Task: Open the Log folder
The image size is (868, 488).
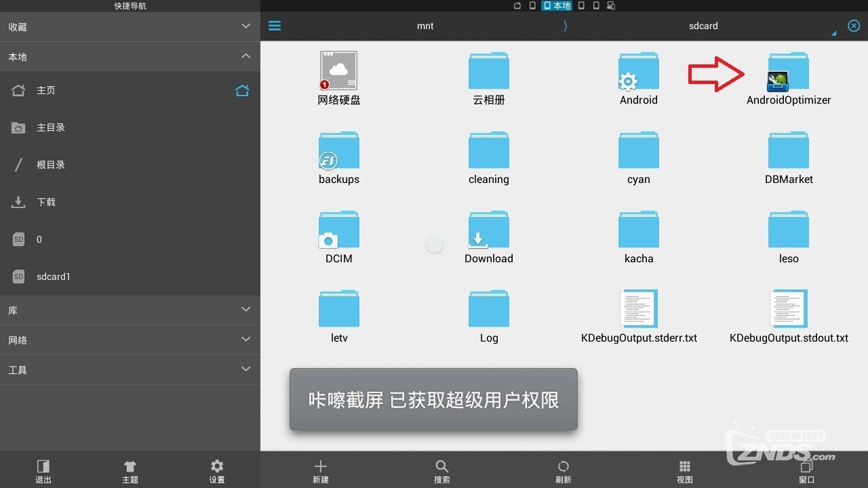Action: (x=489, y=308)
